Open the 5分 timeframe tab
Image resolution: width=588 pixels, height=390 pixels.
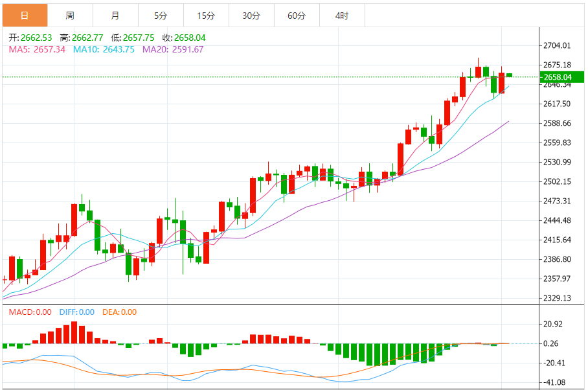click(x=161, y=16)
